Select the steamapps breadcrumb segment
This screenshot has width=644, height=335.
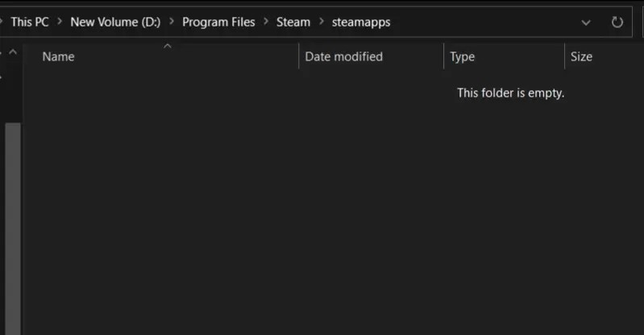pyautogui.click(x=361, y=23)
